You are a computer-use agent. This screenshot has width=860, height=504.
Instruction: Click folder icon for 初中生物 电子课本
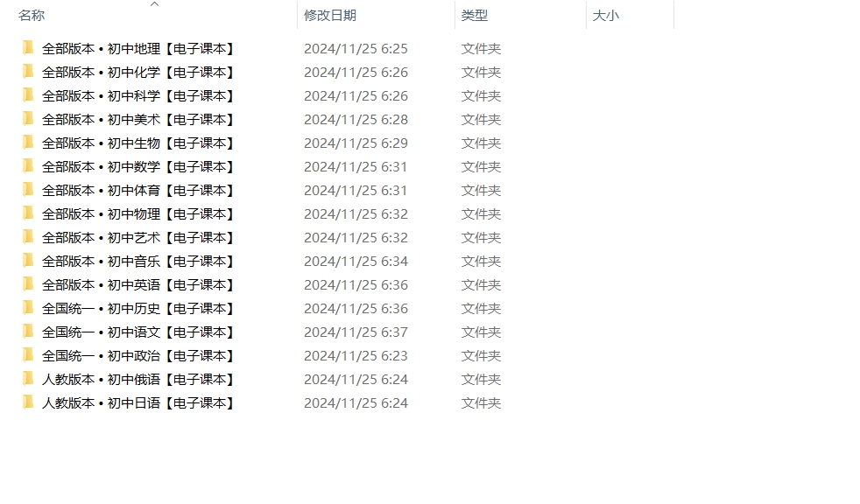(x=28, y=143)
